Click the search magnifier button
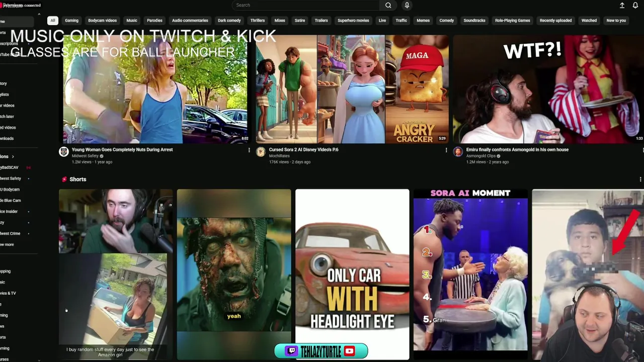The width and height of the screenshot is (644, 362). tap(388, 5)
